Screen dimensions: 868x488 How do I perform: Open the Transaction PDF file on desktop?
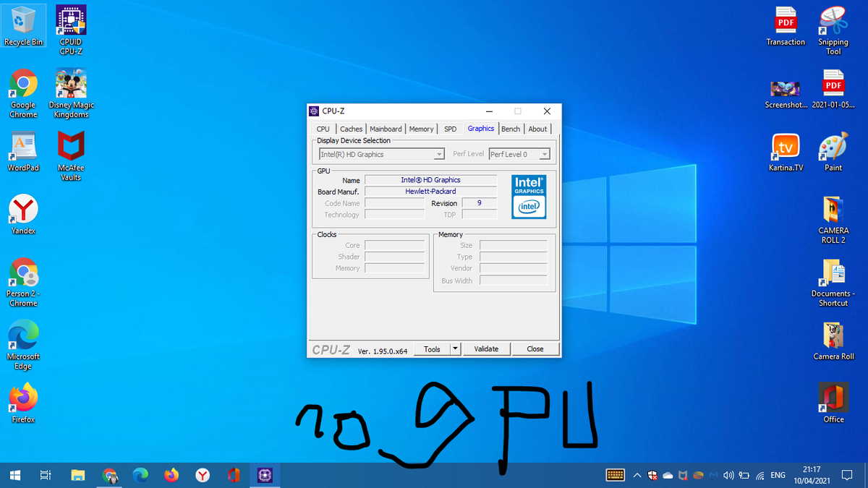coord(786,26)
